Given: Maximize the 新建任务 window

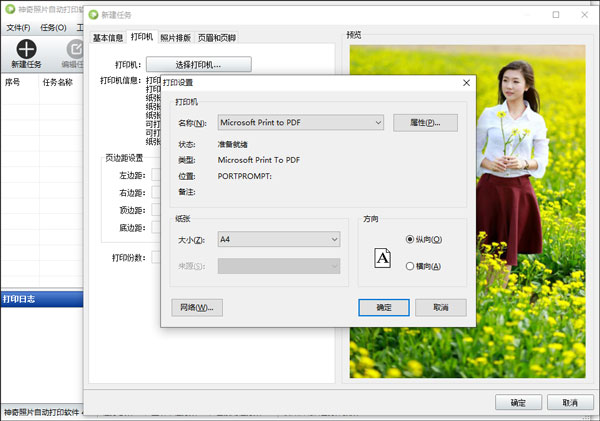Looking at the screenshot, I should click(x=556, y=15).
